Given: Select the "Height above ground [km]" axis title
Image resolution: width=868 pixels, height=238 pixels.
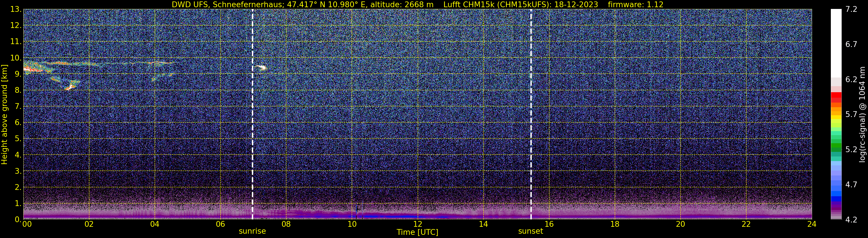Looking at the screenshot, I should [4, 114].
